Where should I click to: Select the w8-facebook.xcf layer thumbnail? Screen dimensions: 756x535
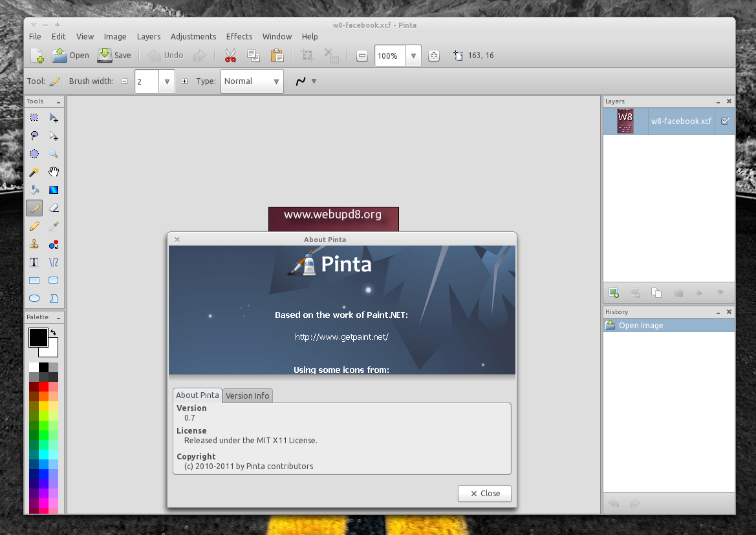625,121
